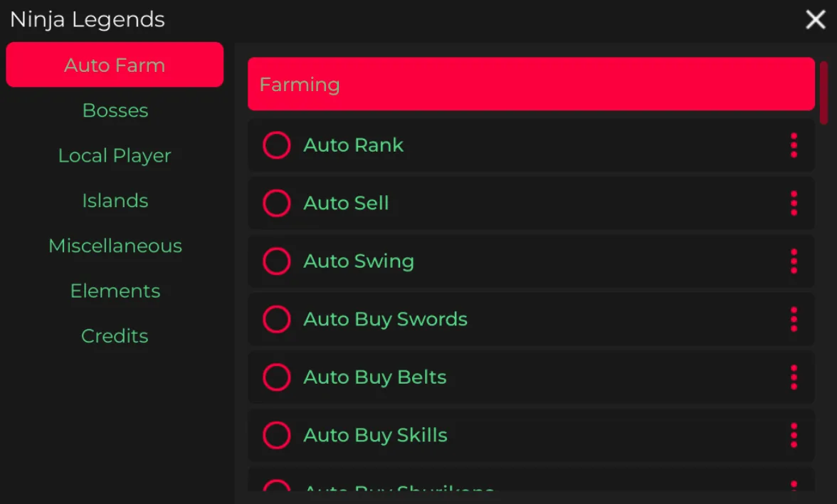837x504 pixels.
Task: Open three-dot options for Auto Buy Belts
Action: [x=794, y=377]
